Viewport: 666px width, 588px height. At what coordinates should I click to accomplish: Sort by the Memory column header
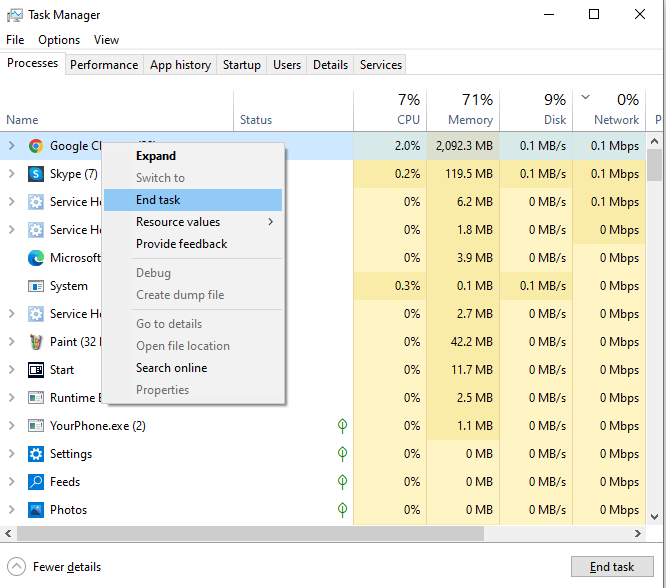[463, 110]
